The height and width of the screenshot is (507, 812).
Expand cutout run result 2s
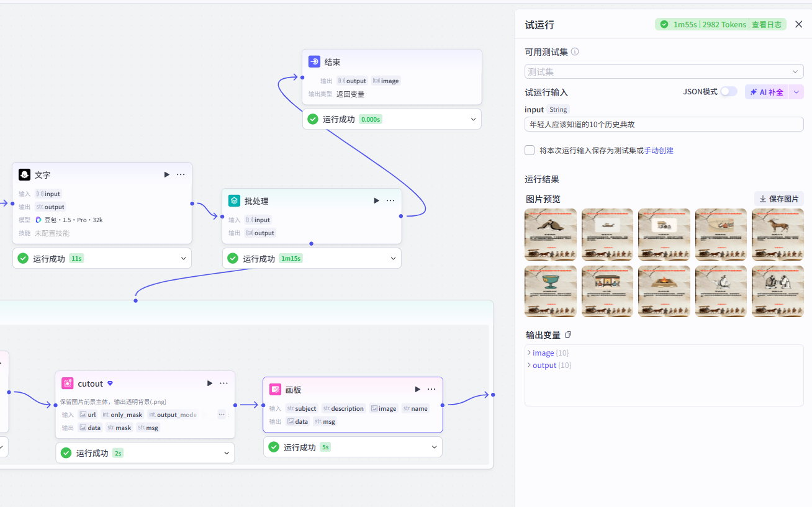(227, 453)
